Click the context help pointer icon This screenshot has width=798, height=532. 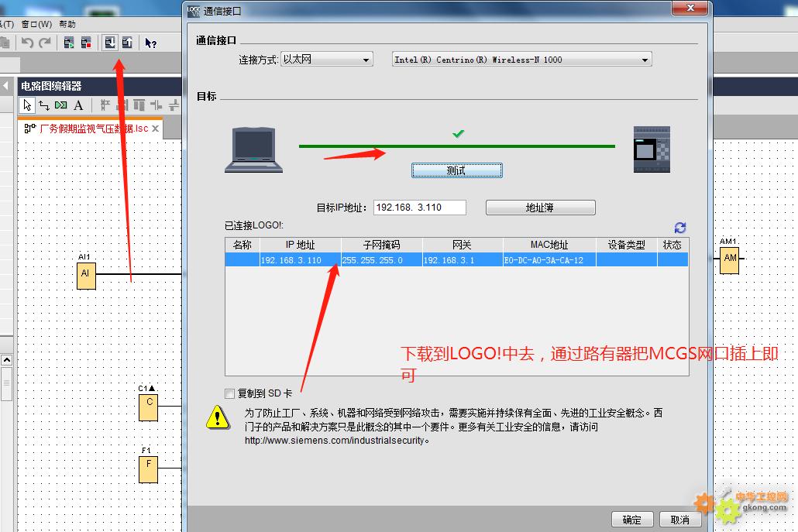pyautogui.click(x=150, y=43)
